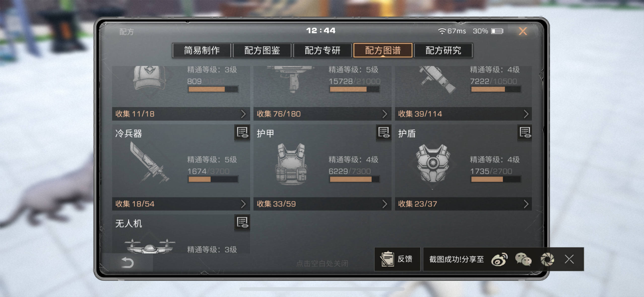Open the knife icon in 冷兵器 card
644x297 pixels.
pyautogui.click(x=149, y=162)
